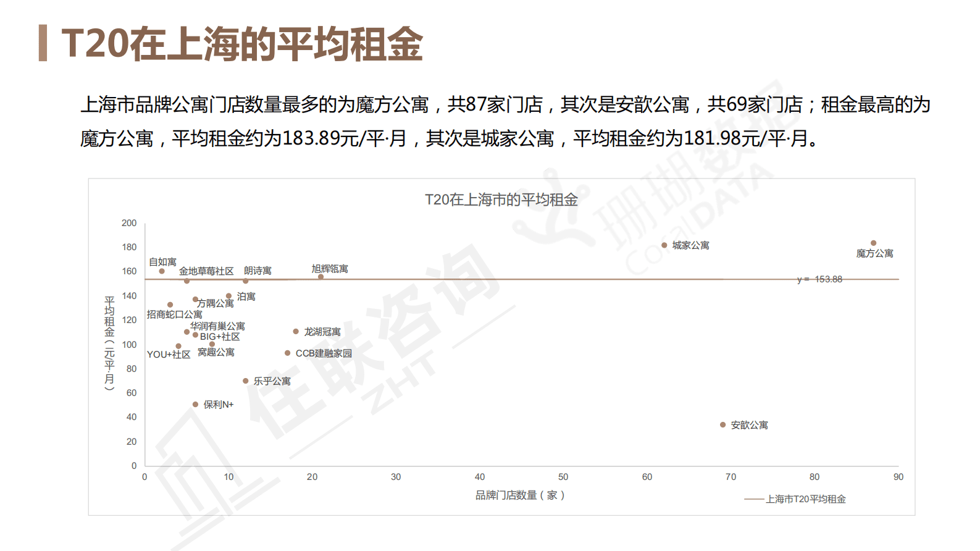Click the 保利N+ label
Screen dimensions: 980x551
[219, 405]
